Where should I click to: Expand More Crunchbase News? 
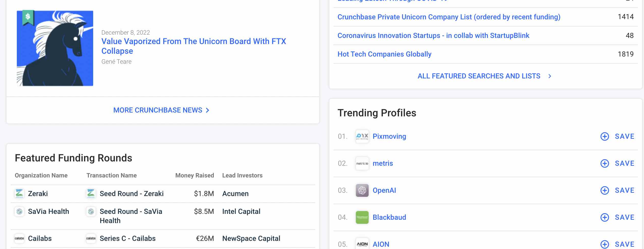[x=161, y=110]
